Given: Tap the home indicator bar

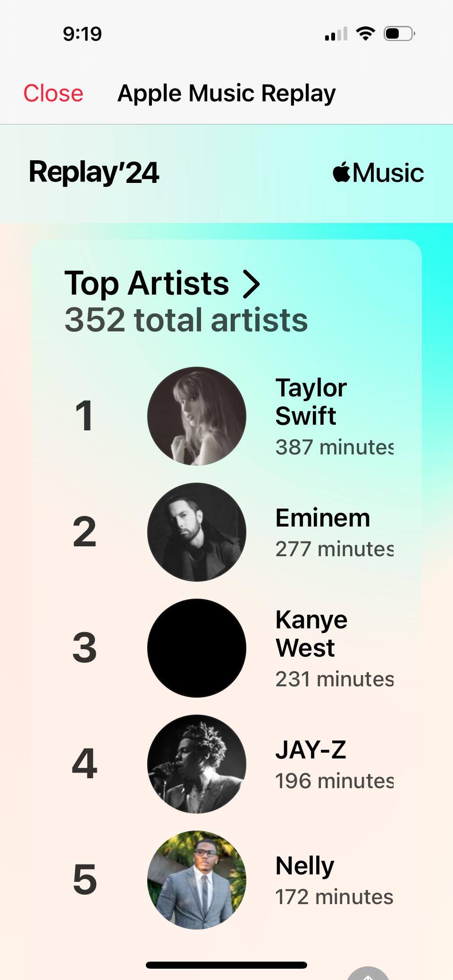Looking at the screenshot, I should click(226, 965).
